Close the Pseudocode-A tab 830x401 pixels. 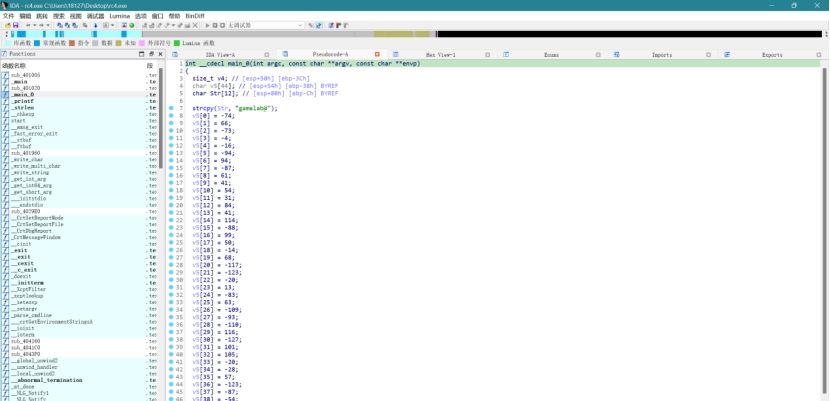pos(377,54)
